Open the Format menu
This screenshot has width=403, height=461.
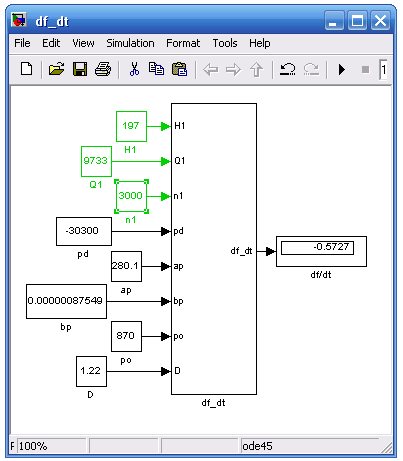pos(183,43)
